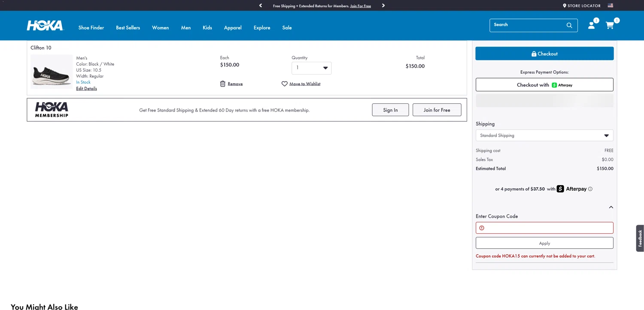Open the user account icon
The height and width of the screenshot is (310, 644).
591,25
